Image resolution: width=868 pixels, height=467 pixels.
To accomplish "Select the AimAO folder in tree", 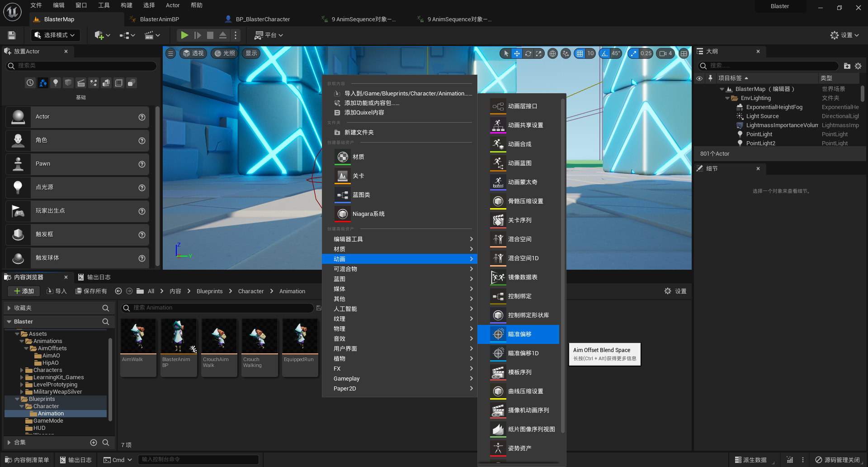I will [51, 356].
